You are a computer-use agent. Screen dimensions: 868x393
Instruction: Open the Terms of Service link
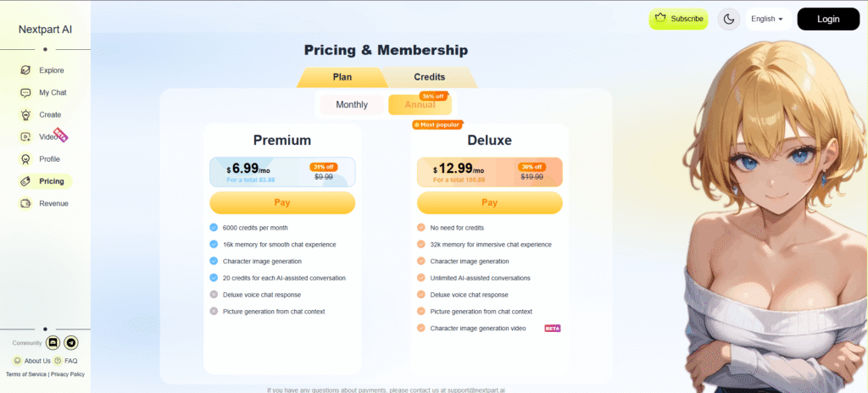[26, 374]
